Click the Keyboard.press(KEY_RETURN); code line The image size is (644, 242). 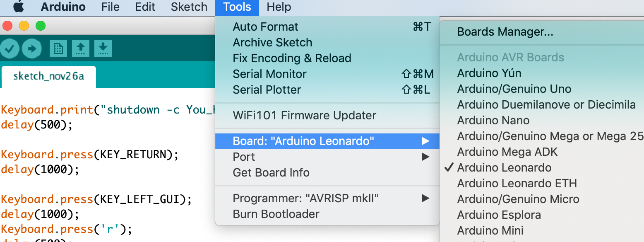90,155
